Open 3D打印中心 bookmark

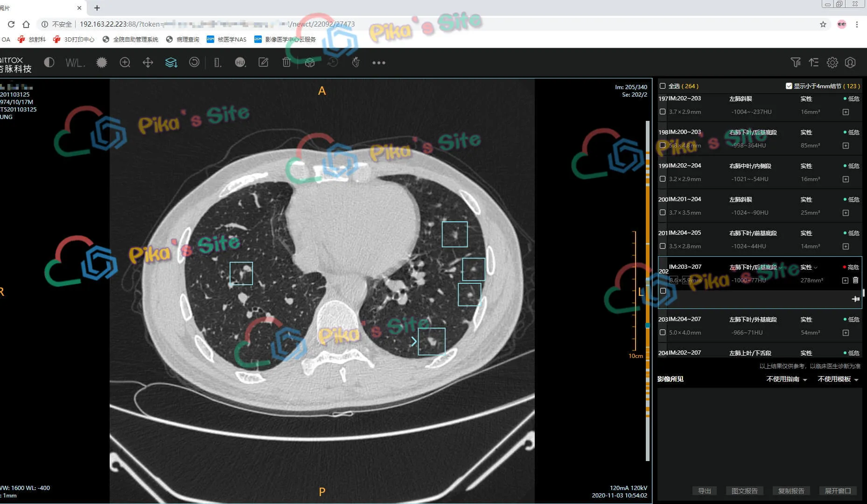point(74,39)
